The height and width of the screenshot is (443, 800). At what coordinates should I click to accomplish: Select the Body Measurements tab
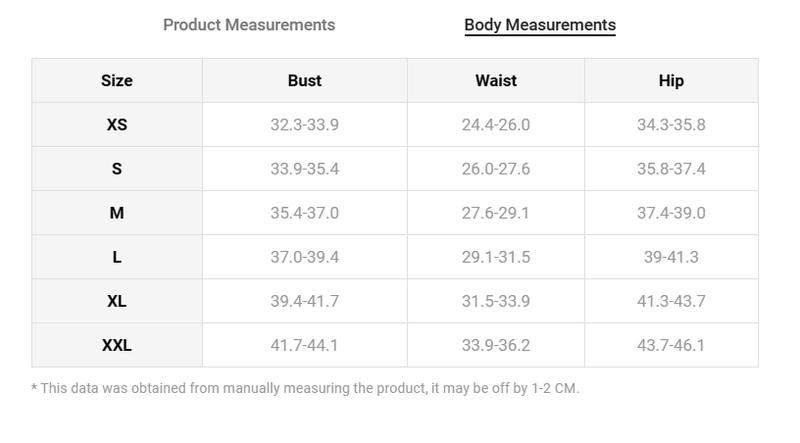540,24
